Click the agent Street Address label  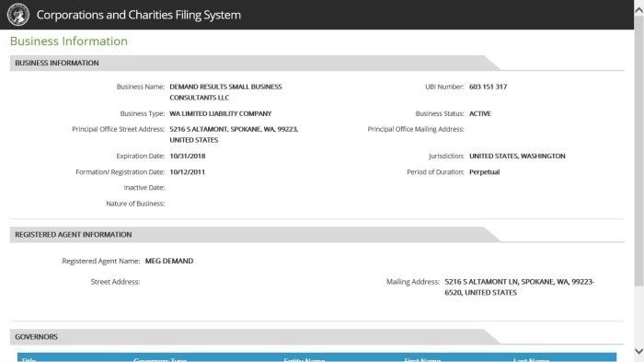(x=115, y=282)
